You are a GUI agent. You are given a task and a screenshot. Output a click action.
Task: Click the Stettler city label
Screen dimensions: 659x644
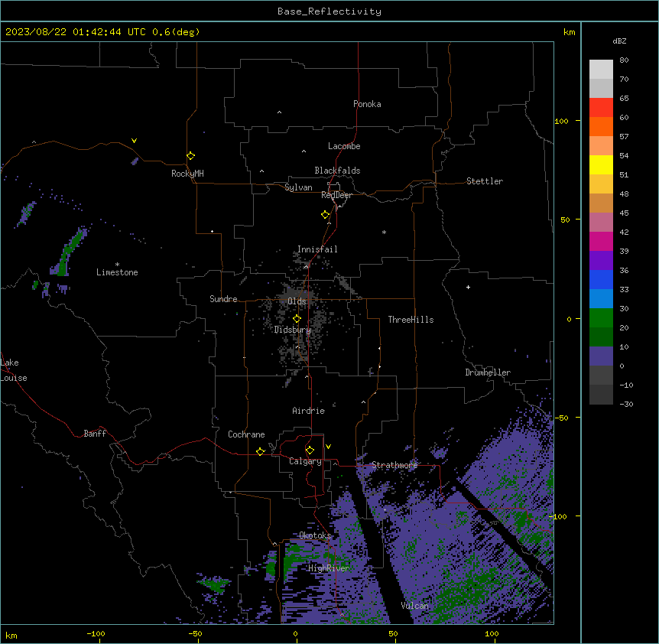485,181
